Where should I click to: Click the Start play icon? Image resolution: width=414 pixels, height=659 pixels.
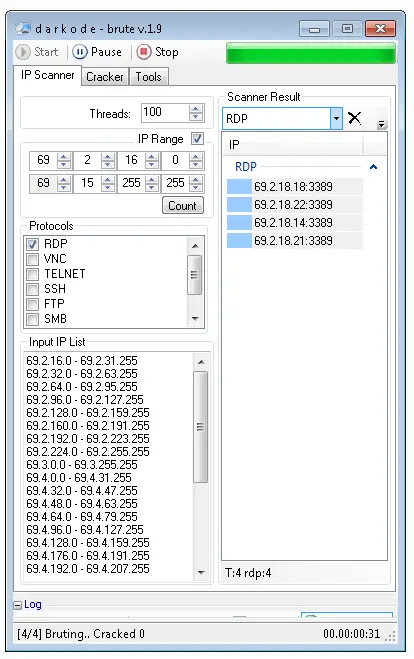23,52
